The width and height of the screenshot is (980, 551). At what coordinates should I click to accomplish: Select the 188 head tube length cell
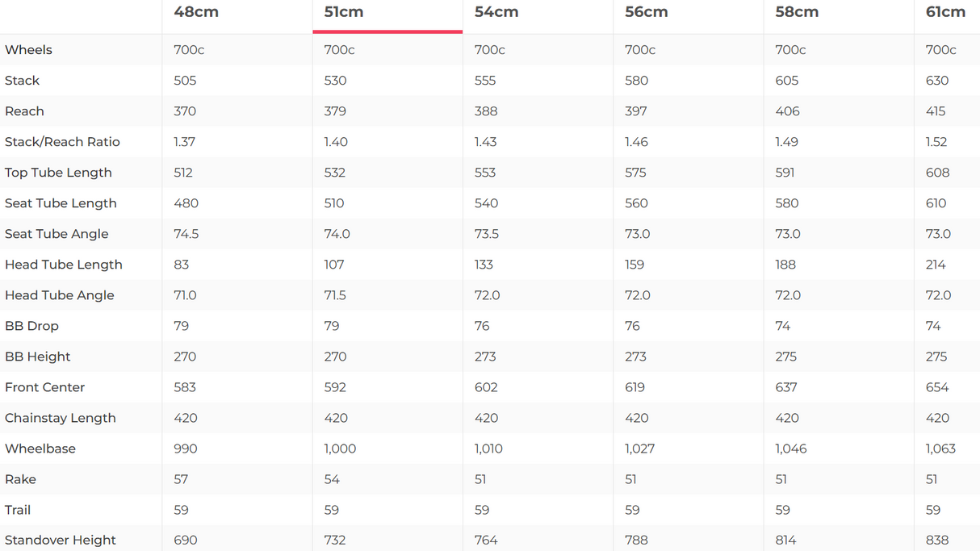pos(785,265)
